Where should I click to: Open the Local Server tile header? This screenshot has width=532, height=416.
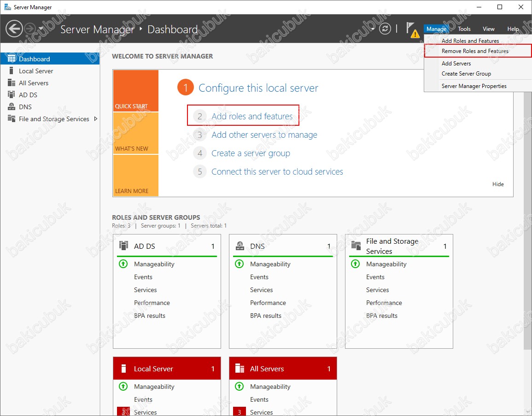point(167,369)
